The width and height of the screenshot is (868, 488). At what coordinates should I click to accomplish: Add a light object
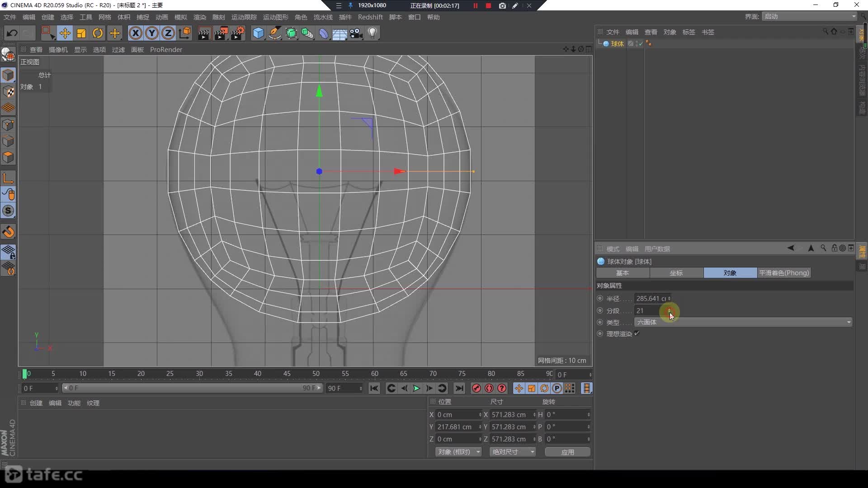pyautogui.click(x=373, y=33)
